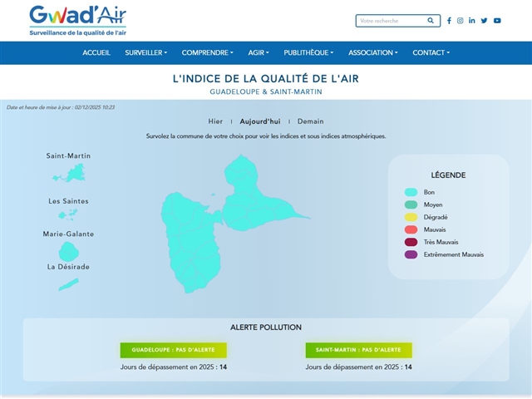Click the 'ALERTE POLLUTION' heading
Image resolution: width=532 pixels, height=399 pixels.
tap(266, 328)
